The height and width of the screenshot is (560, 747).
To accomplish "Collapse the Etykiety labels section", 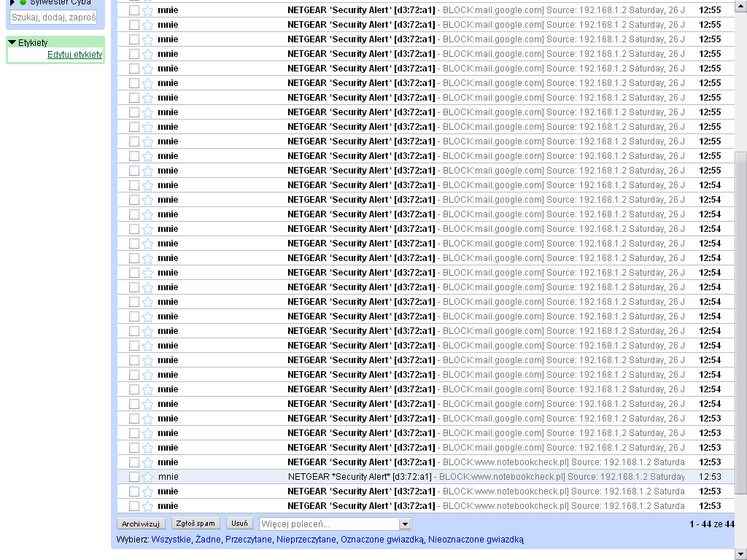I will click(x=12, y=42).
